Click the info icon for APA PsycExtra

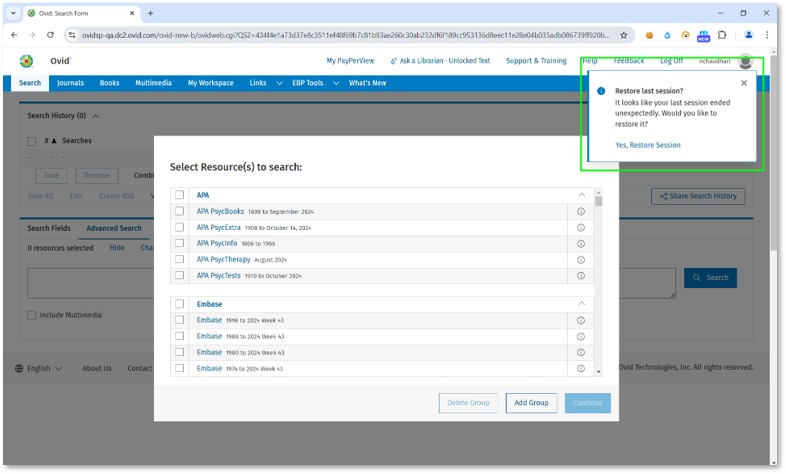coord(580,227)
